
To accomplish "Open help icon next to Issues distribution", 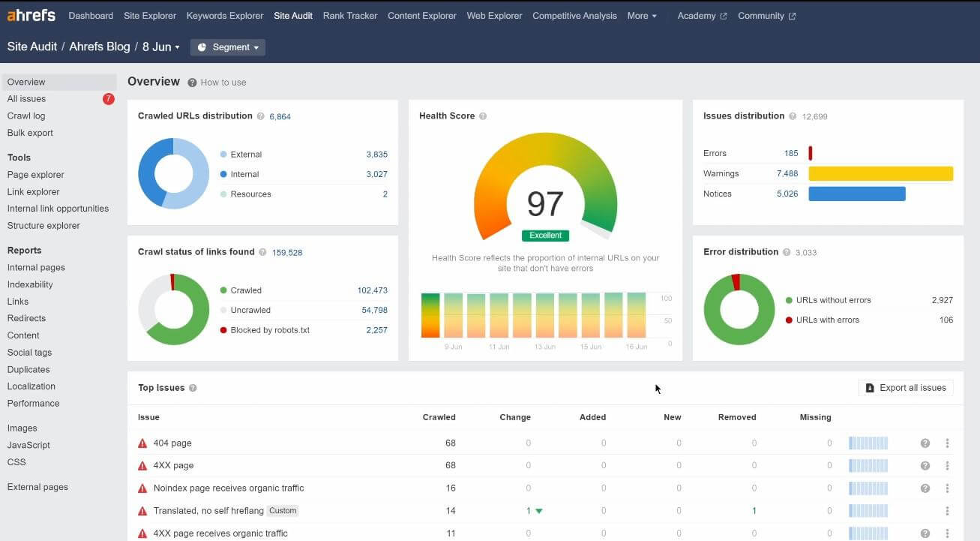I will (793, 116).
